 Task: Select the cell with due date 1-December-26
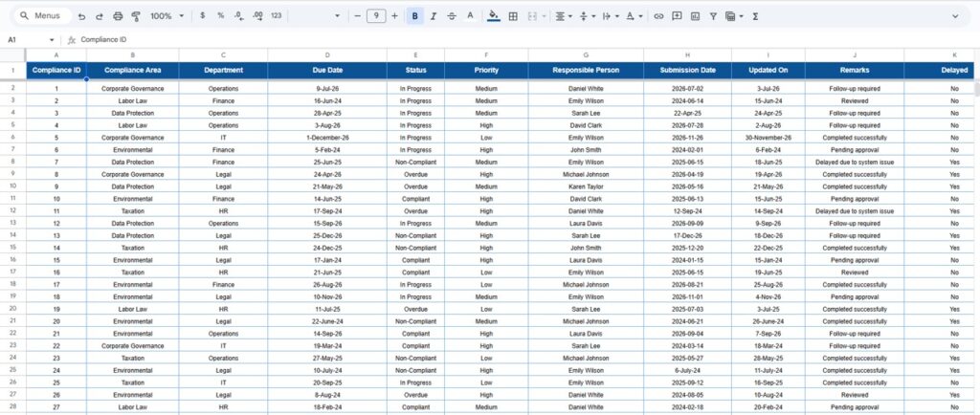[x=327, y=138]
